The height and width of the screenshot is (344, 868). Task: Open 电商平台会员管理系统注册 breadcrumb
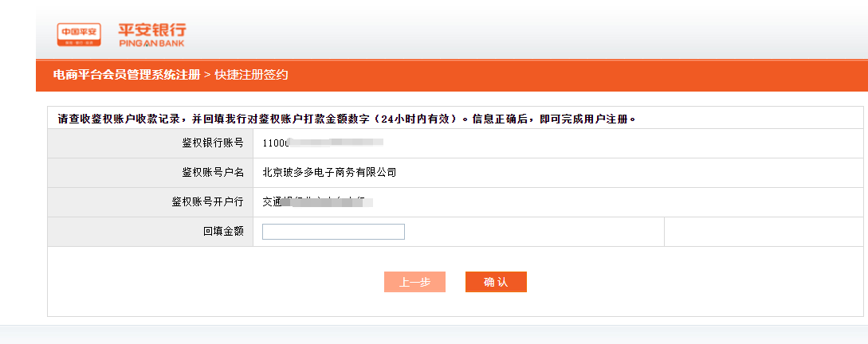pos(126,75)
